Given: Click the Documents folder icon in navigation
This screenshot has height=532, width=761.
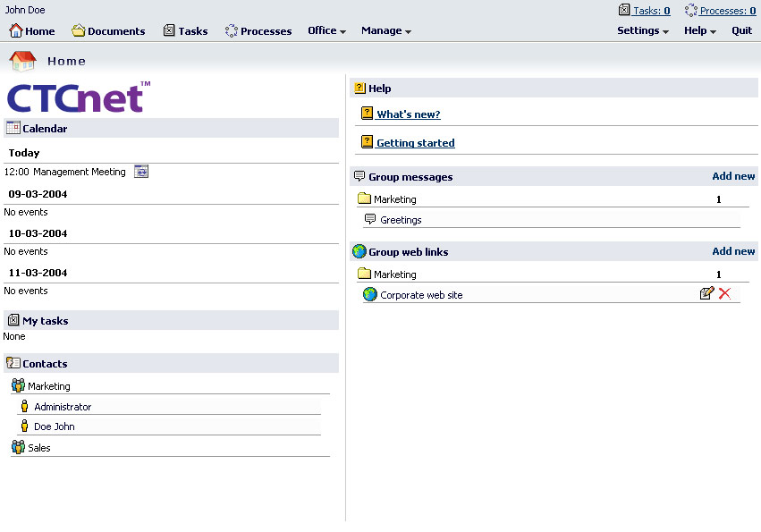Looking at the screenshot, I should [x=78, y=30].
